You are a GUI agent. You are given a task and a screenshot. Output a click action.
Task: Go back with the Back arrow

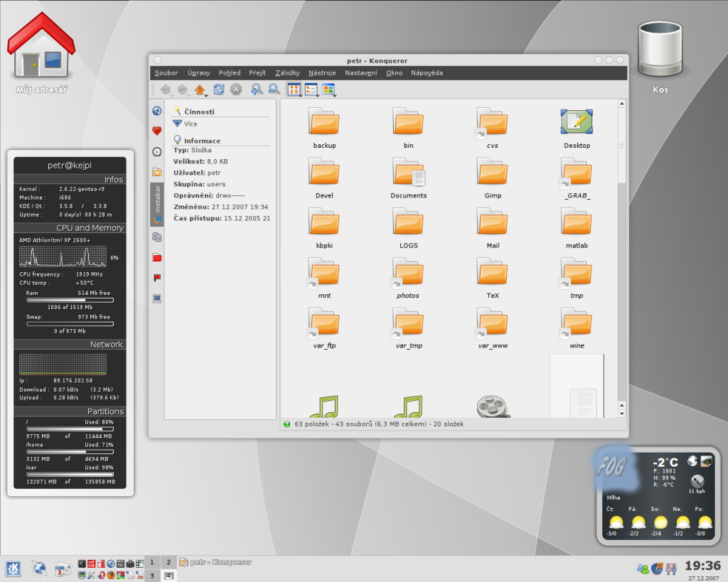tap(165, 89)
